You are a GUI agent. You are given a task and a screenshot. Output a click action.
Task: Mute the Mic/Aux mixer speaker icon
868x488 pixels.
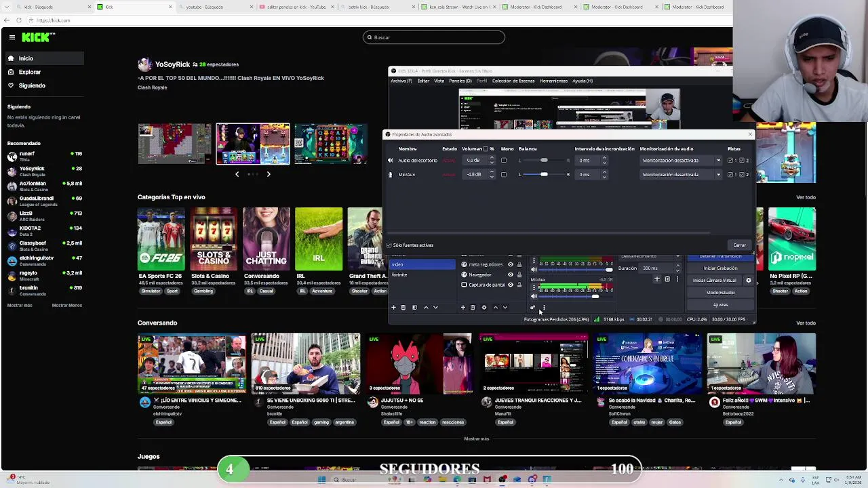pyautogui.click(x=534, y=297)
